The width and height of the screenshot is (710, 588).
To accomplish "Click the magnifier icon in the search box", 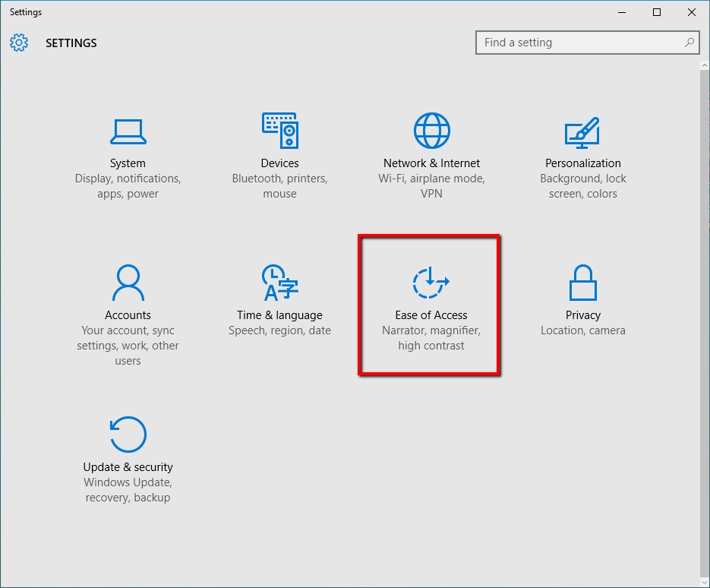I will click(689, 43).
